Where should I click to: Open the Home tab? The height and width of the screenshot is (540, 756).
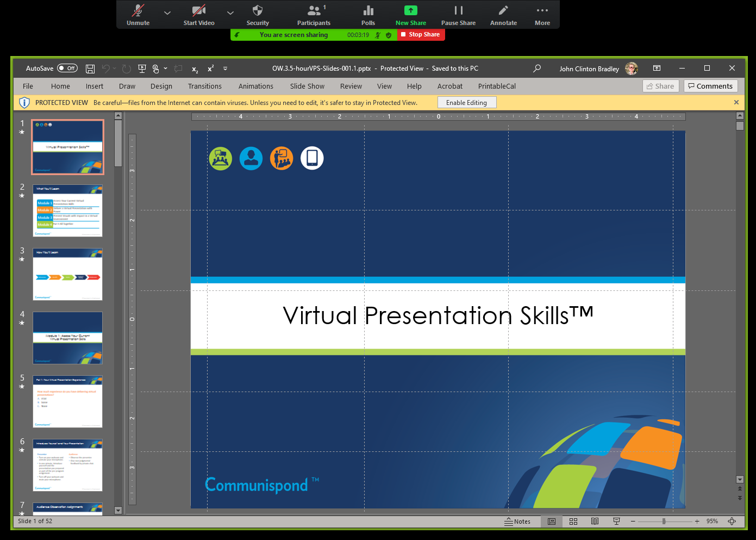[x=60, y=86]
